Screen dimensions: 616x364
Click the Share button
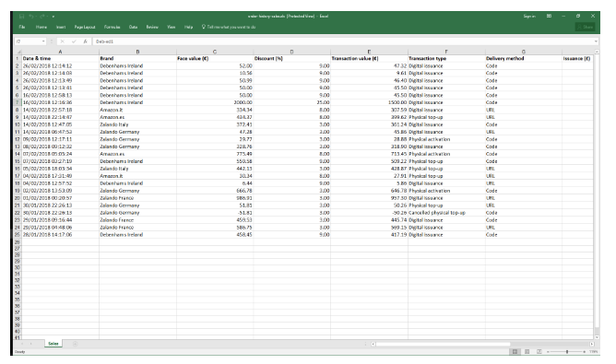pyautogui.click(x=585, y=27)
